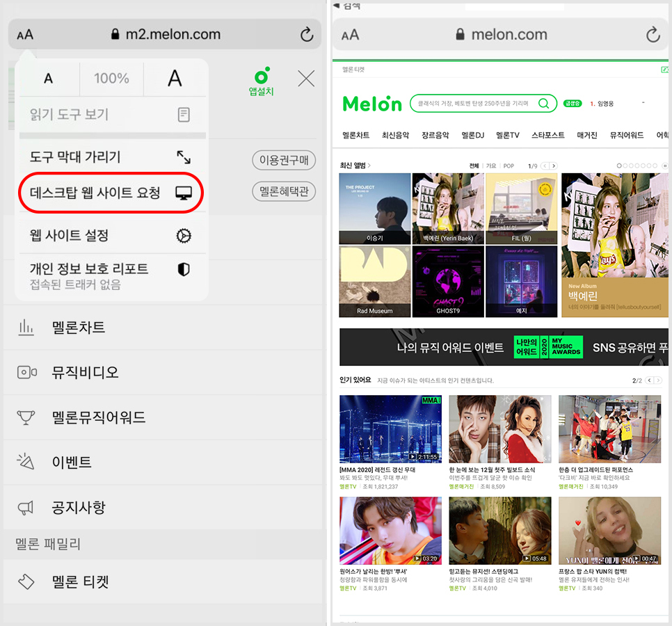
Task: Reset zoom by tapping 100%
Action: (x=111, y=79)
